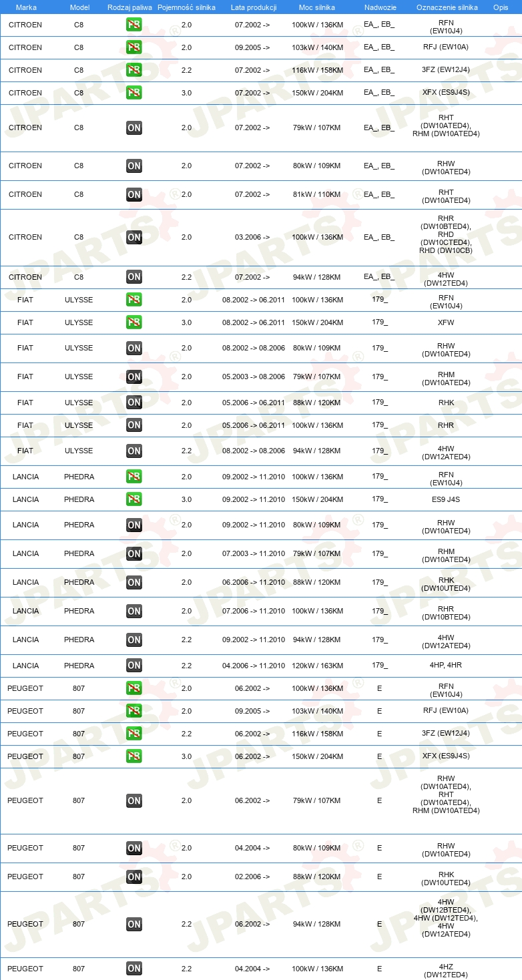Click the Opis column header

501,7
